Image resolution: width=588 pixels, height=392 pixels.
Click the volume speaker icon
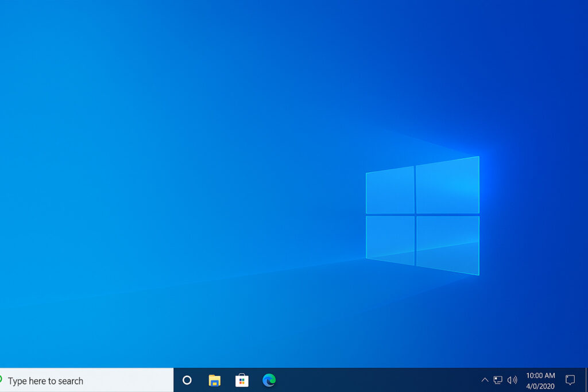512,380
